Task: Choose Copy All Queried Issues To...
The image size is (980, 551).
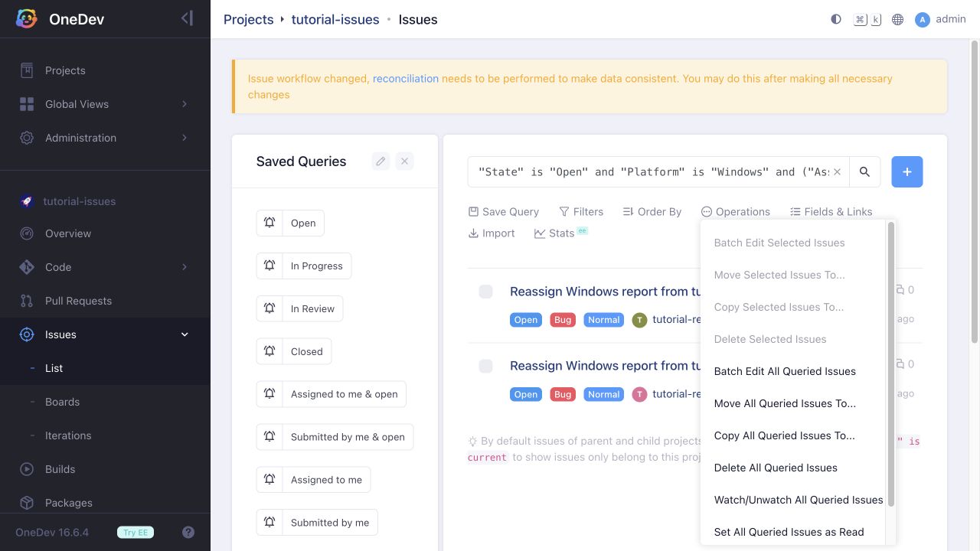Action: point(793,435)
